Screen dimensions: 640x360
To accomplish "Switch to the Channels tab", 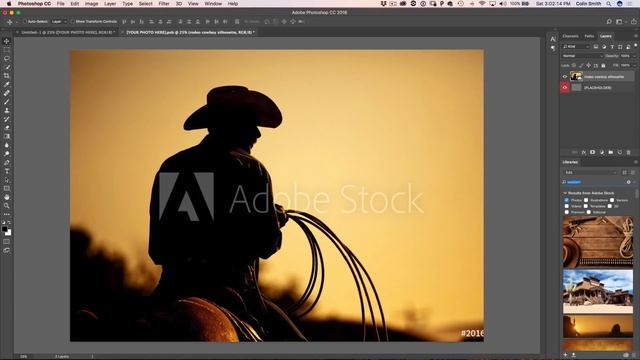I will pos(570,36).
